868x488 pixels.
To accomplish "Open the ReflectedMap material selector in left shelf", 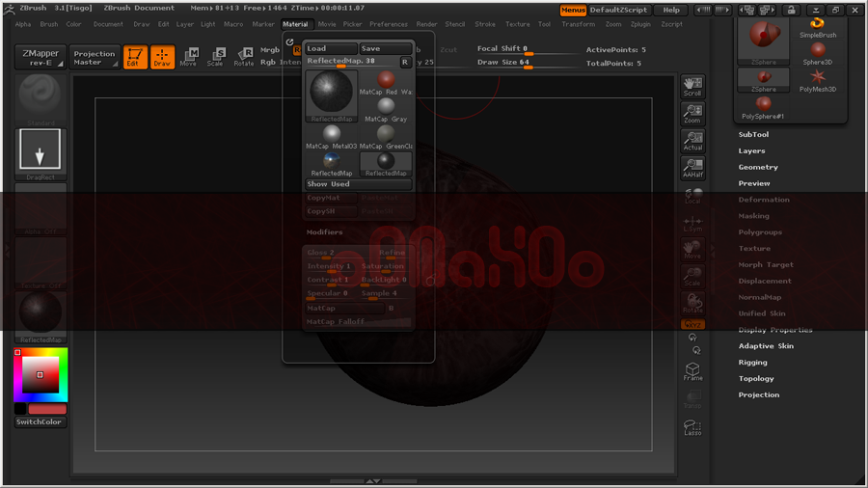I will click(x=41, y=316).
